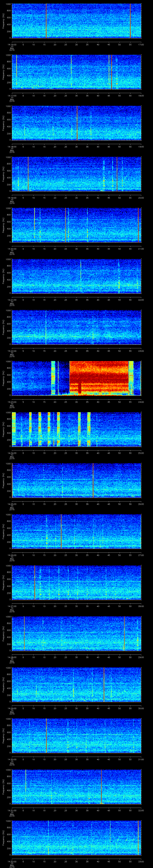Click the 14:25:00 start time label
The height and width of the screenshot is (868, 153).
pyautogui.click(x=12, y=504)
